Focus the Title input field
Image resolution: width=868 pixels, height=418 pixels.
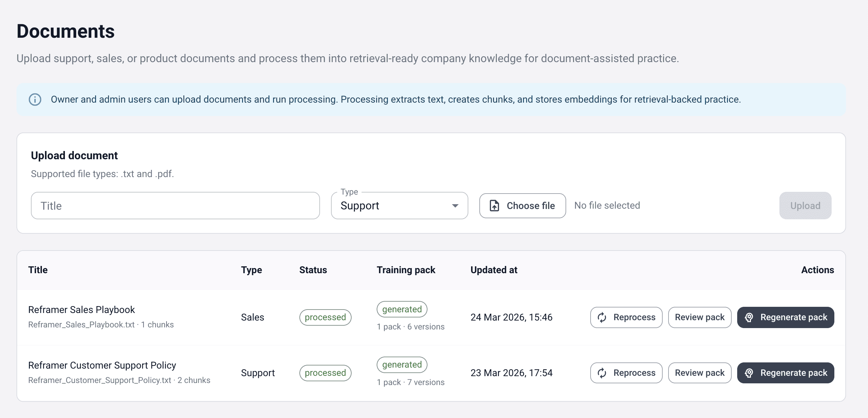175,206
